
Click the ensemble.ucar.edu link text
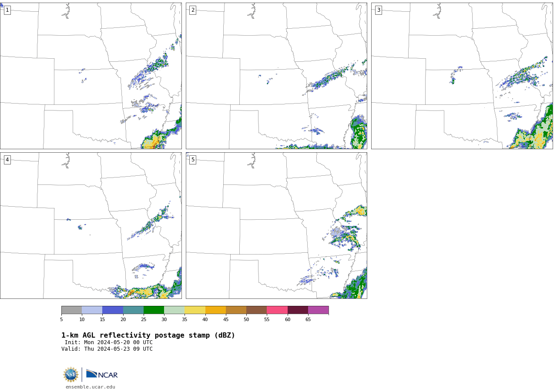91,387
